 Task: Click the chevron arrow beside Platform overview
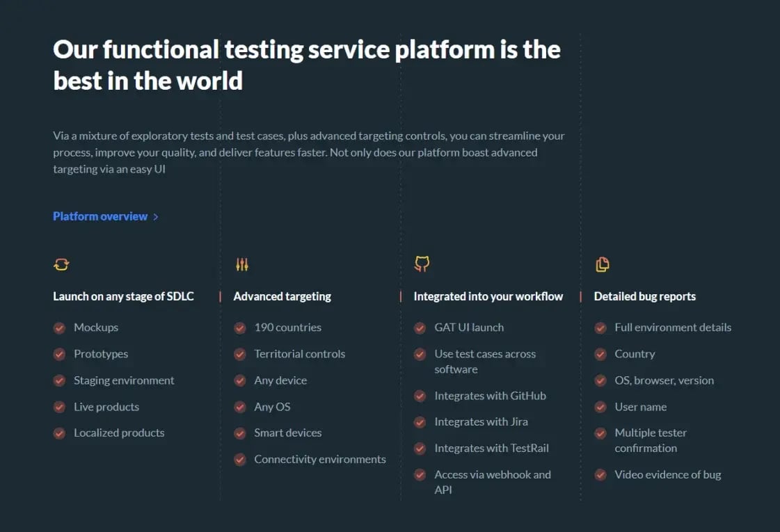156,217
